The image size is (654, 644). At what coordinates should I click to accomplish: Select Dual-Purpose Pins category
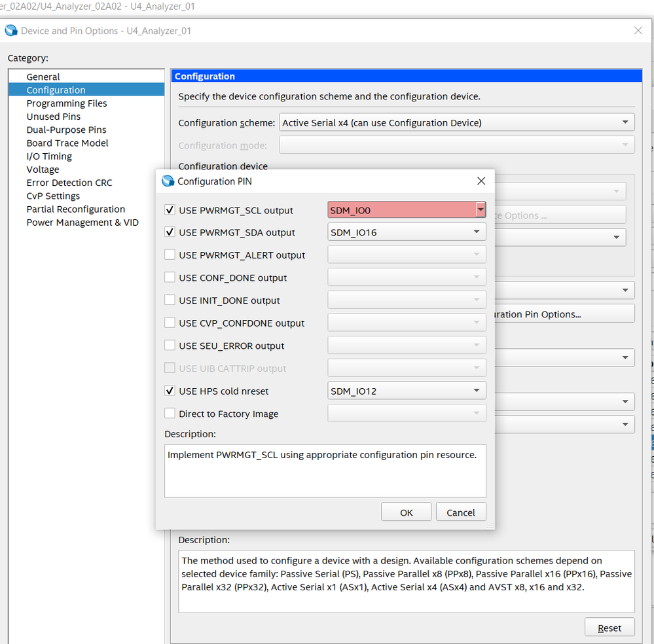pos(86,130)
